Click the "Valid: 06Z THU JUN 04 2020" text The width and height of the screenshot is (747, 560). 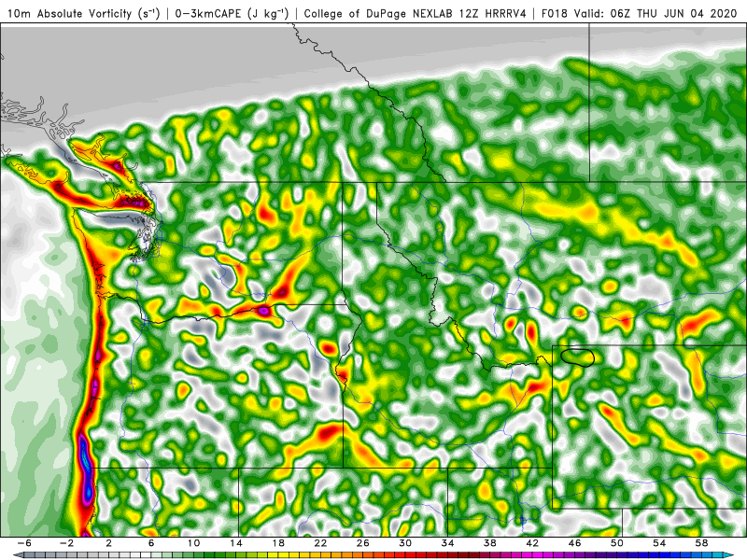pyautogui.click(x=655, y=14)
